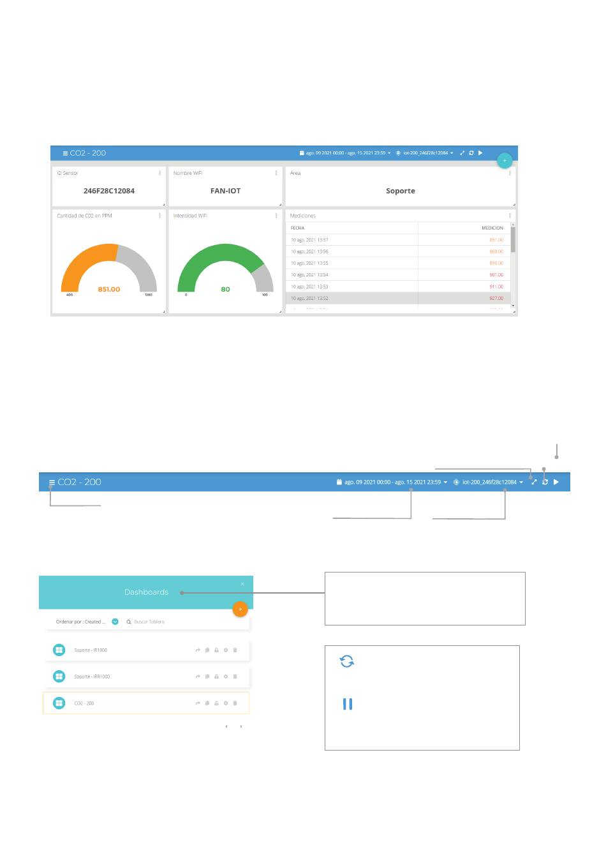Delete the CO2 - 200 dashboard from list
Screen dimensions: 606x868
pos(235,703)
